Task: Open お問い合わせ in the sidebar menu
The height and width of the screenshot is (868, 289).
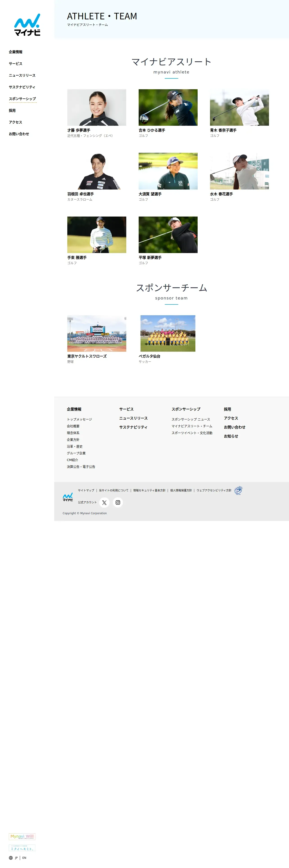Action: coord(19,134)
